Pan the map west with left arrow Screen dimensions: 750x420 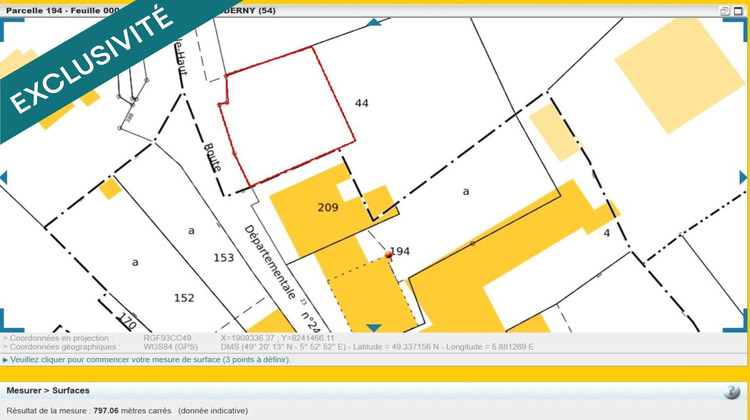pyautogui.click(x=4, y=177)
